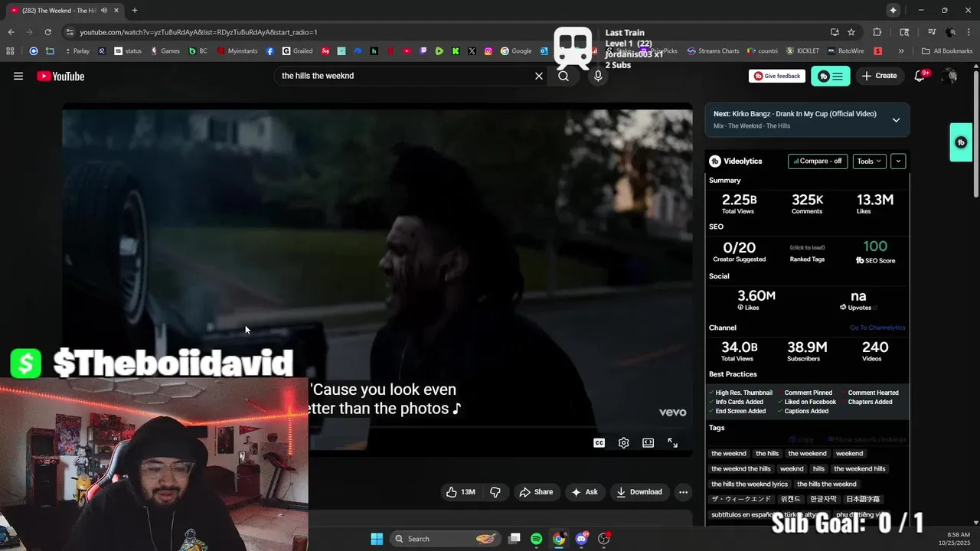The image size is (980, 551).
Task: Open the Videolytics Tools dropdown
Action: pyautogui.click(x=870, y=161)
